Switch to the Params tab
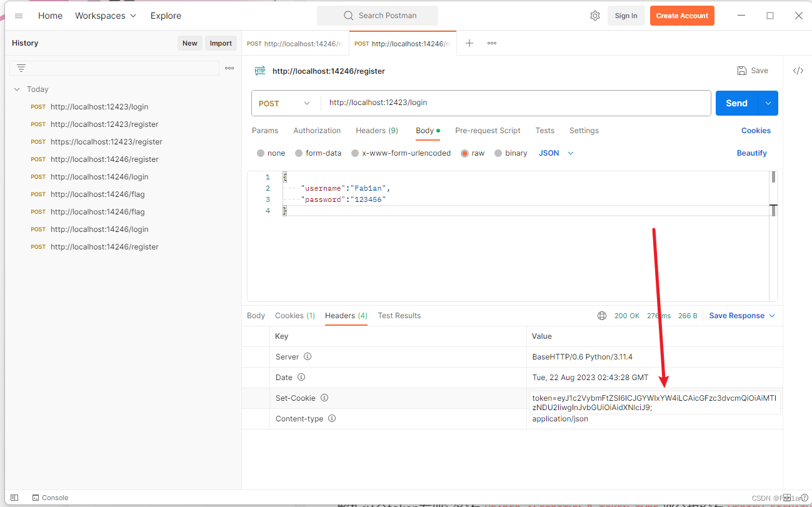 (265, 131)
